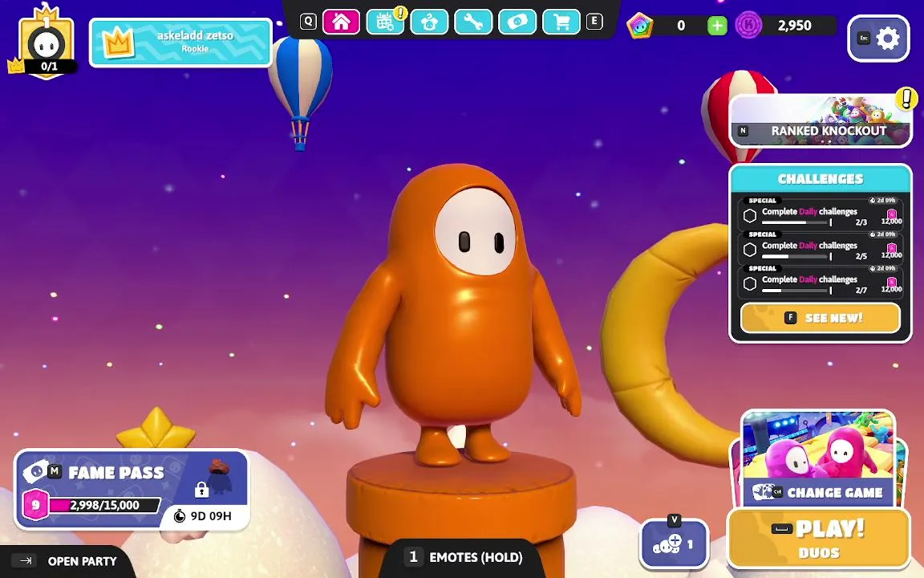This screenshot has width=924, height=578.
Task: Click the hexagon icon on 2/3 challenge
Action: tap(750, 216)
